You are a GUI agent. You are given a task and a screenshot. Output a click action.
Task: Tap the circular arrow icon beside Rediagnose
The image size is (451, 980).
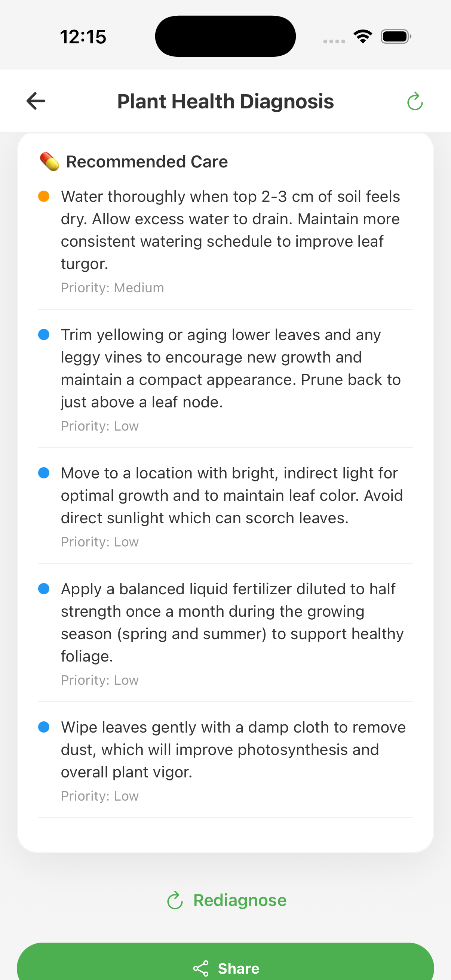[175, 900]
